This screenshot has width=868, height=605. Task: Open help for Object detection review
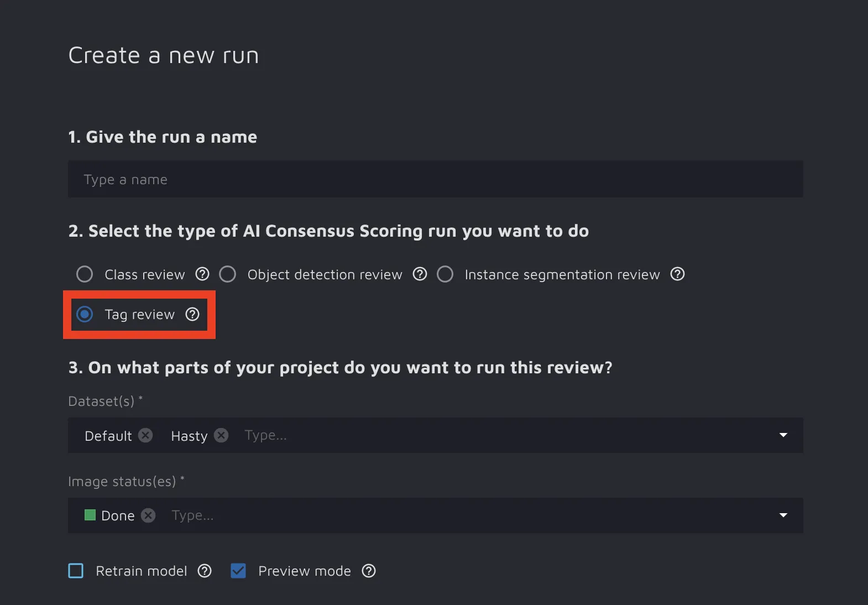click(x=420, y=274)
